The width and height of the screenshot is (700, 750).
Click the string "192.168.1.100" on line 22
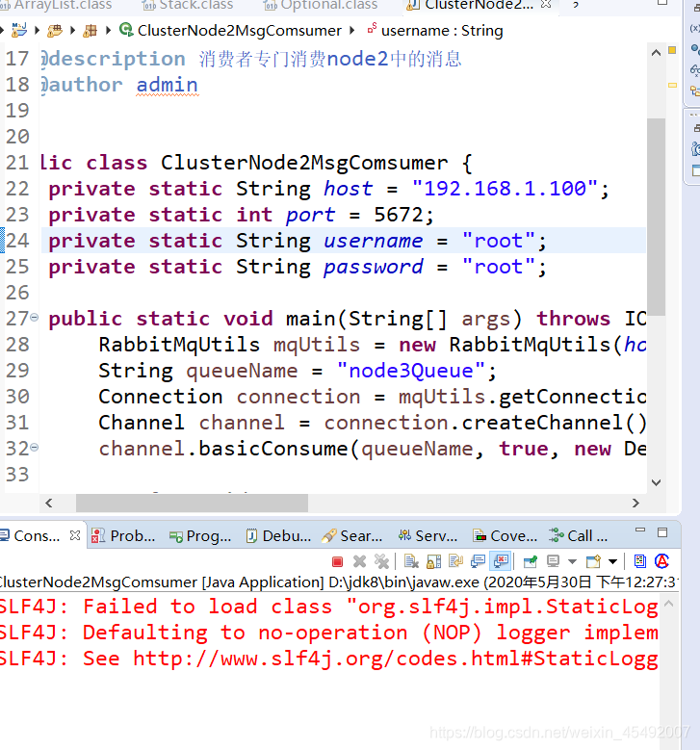click(505, 189)
